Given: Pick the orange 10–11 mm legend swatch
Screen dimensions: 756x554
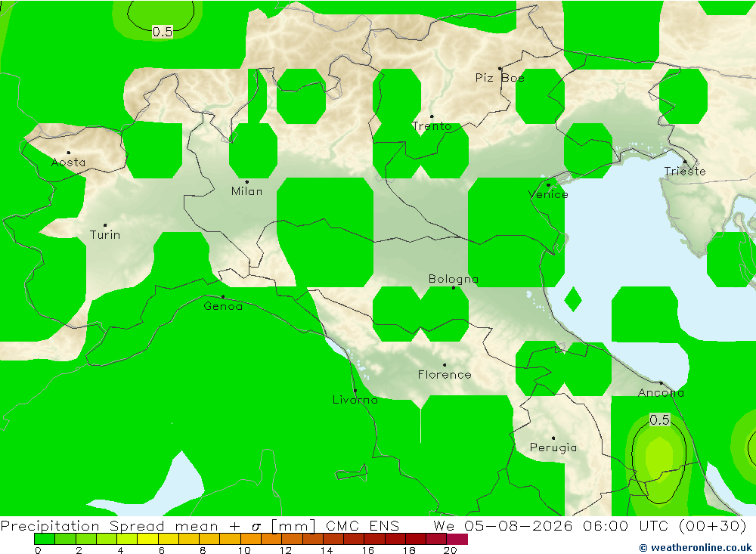Looking at the screenshot, I should (251, 539).
